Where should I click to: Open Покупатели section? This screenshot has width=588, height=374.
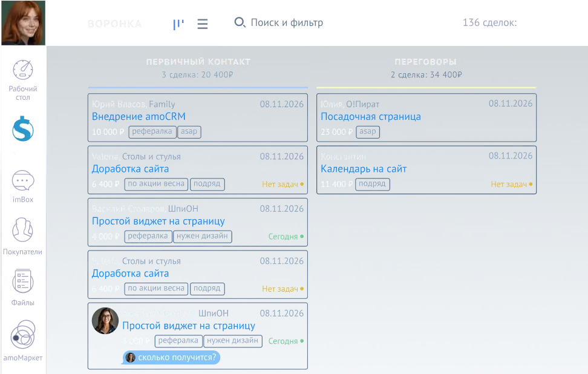pos(22,237)
